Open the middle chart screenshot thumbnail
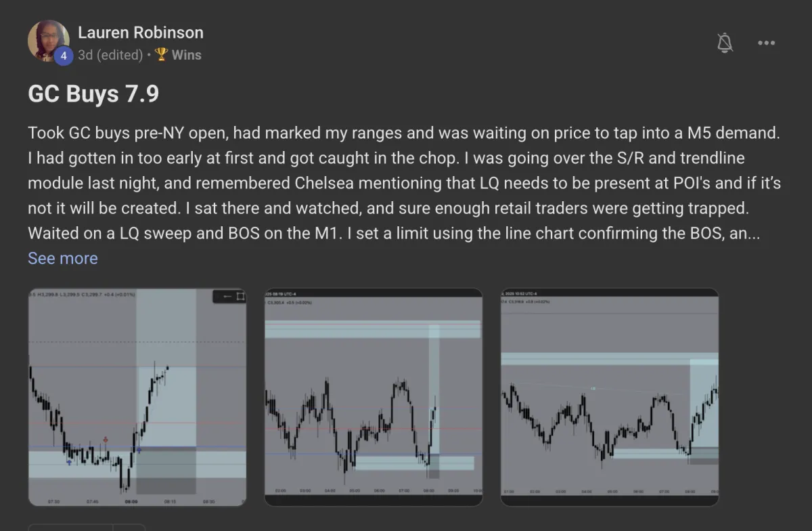 point(374,397)
